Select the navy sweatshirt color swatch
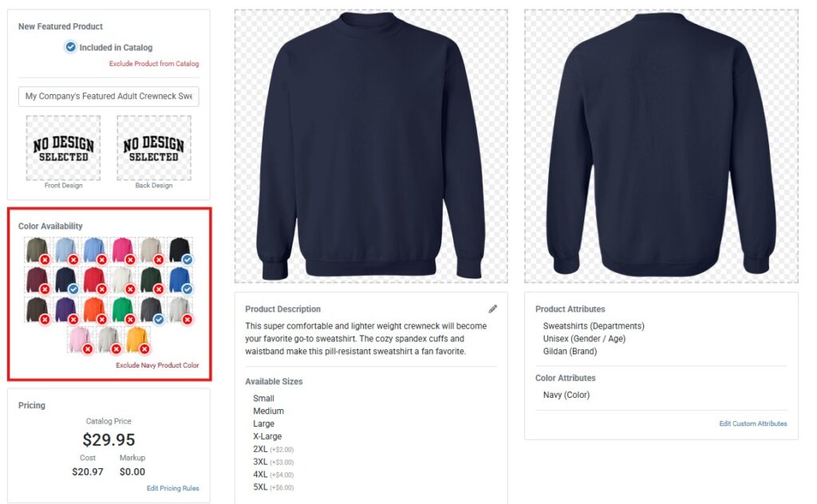The height and width of the screenshot is (504, 817). (67, 280)
